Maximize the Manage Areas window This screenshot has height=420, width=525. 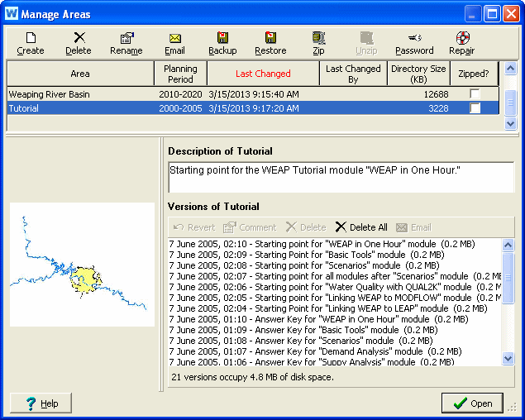pos(492,14)
